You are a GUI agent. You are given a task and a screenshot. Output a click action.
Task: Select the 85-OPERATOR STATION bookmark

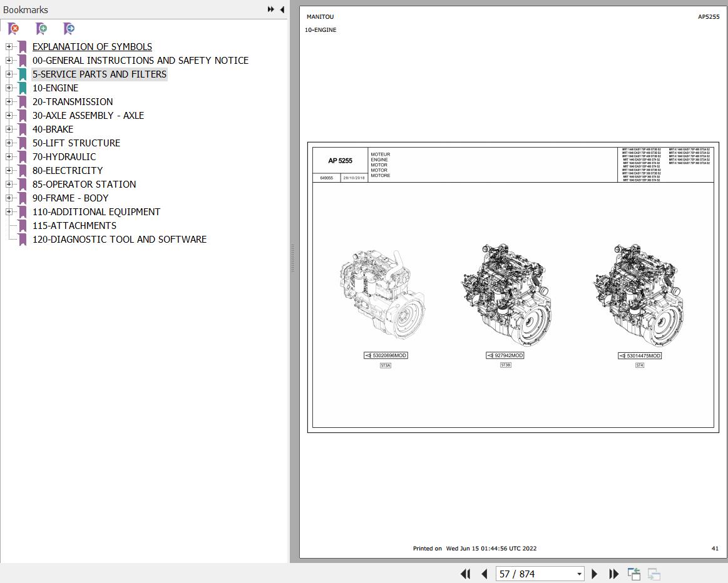(x=84, y=184)
